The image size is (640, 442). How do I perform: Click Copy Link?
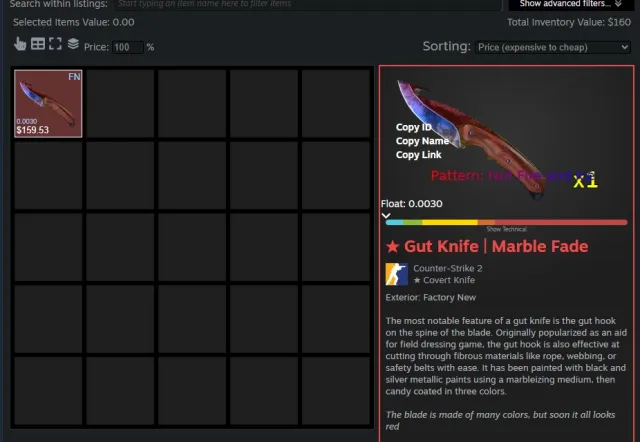[418, 155]
